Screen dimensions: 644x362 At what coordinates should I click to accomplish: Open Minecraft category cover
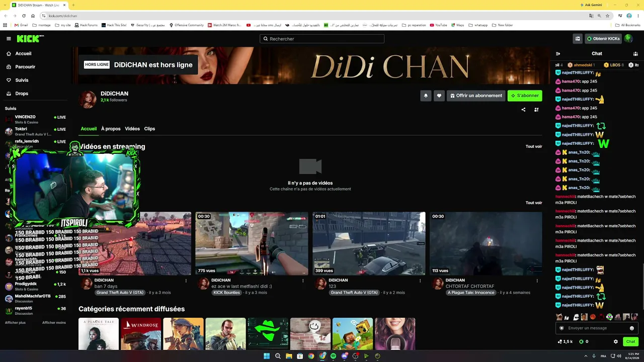coord(353,334)
